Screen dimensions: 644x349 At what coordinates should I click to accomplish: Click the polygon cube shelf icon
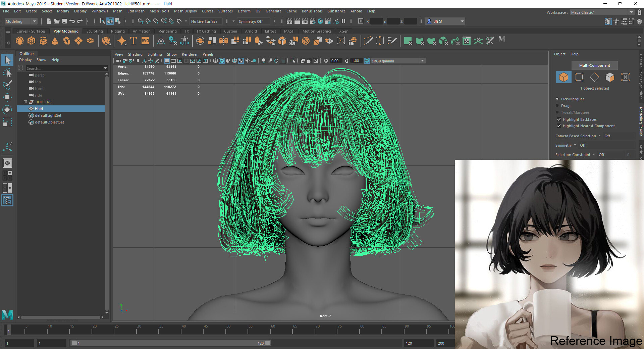pyautogui.click(x=32, y=41)
